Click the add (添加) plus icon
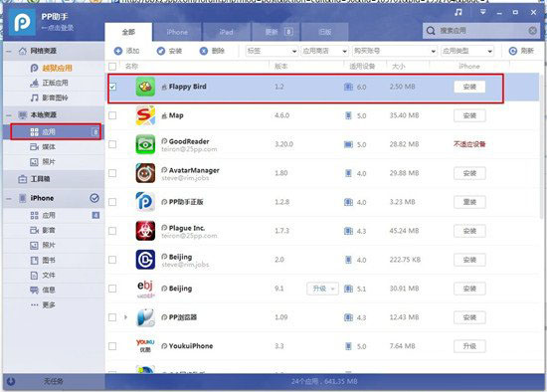 click(118, 51)
